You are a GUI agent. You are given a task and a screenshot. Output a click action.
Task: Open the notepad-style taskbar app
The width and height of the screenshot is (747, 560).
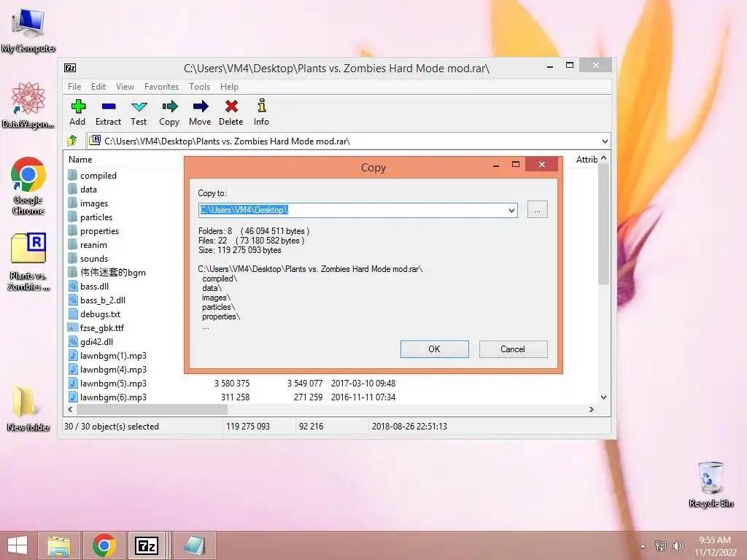194,545
